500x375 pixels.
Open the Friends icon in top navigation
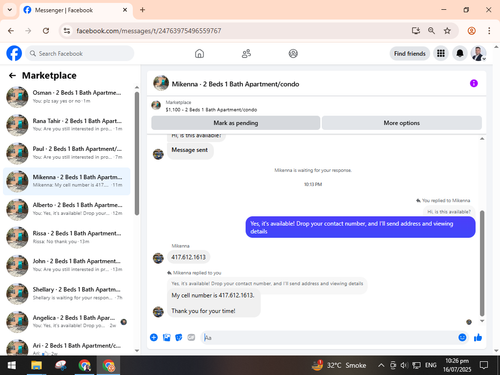coord(246,53)
